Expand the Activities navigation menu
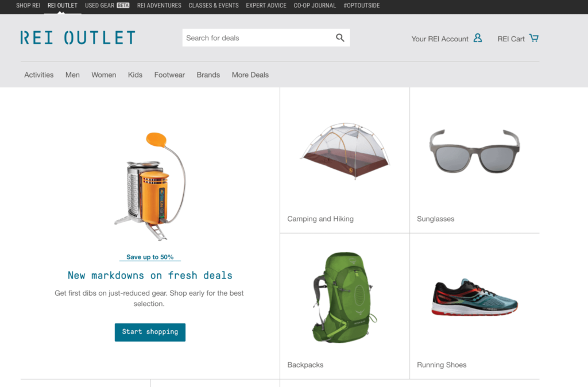The height and width of the screenshot is (387, 588). (39, 75)
